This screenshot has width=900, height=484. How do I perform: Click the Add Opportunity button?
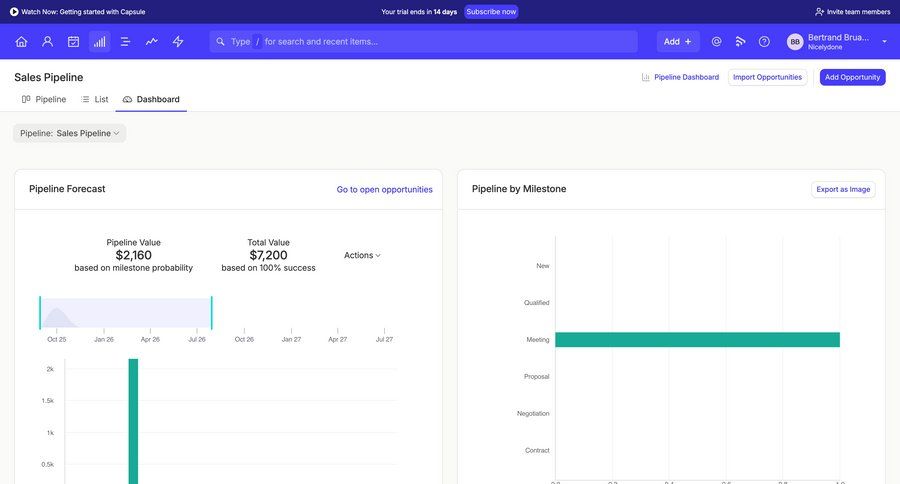click(852, 77)
